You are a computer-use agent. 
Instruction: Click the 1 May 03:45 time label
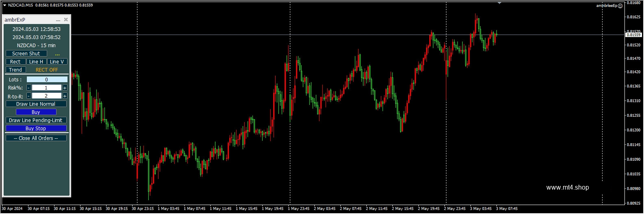(x=168, y=209)
